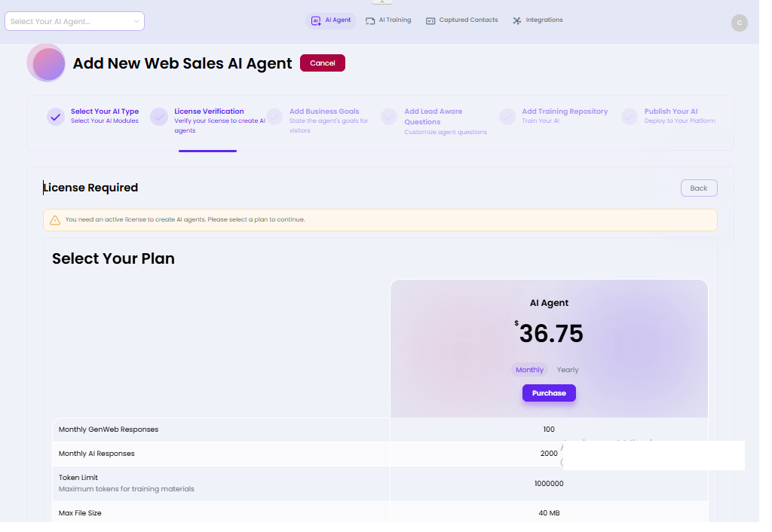Screen dimensions: 772x532
Task: Open the Captured Contacts tab
Action: tap(468, 20)
